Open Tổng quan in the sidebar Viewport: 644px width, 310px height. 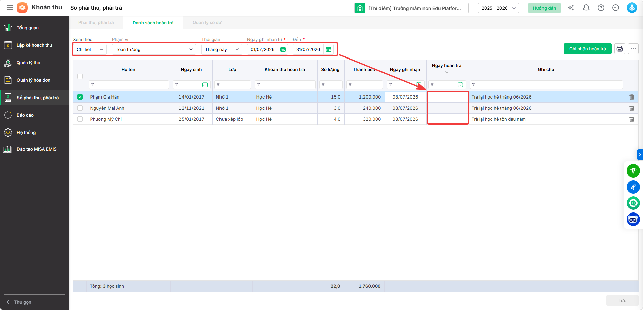[x=35, y=28]
